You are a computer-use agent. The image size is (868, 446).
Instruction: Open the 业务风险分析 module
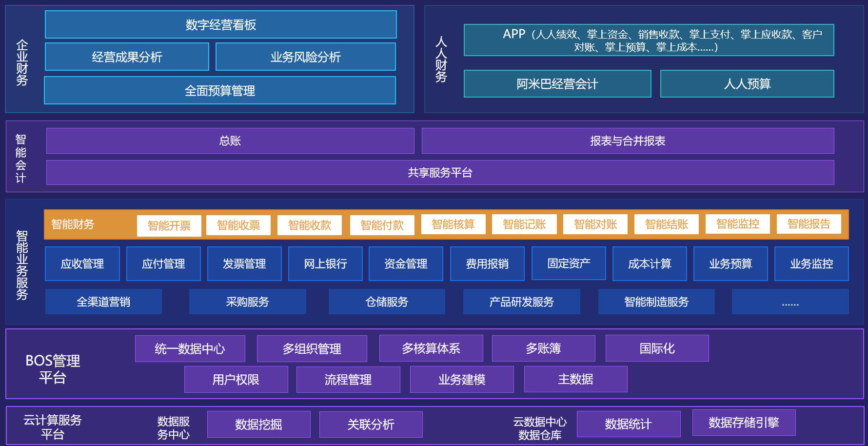[305, 57]
